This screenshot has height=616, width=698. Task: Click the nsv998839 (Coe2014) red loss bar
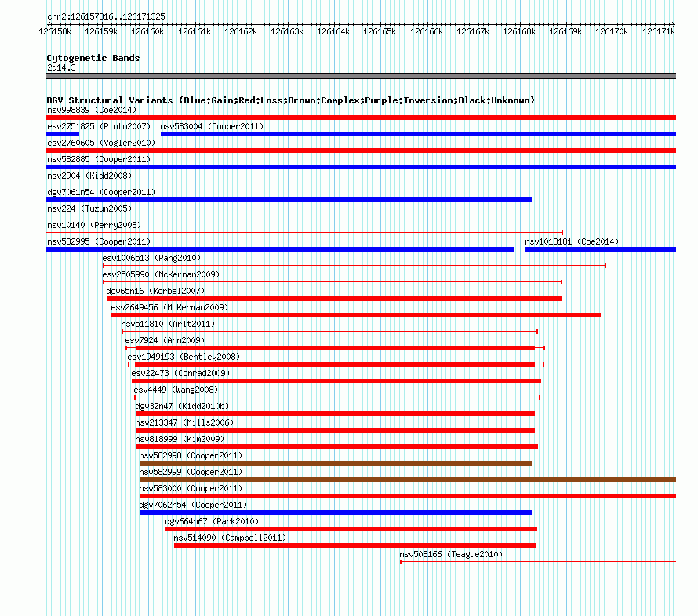361,118
